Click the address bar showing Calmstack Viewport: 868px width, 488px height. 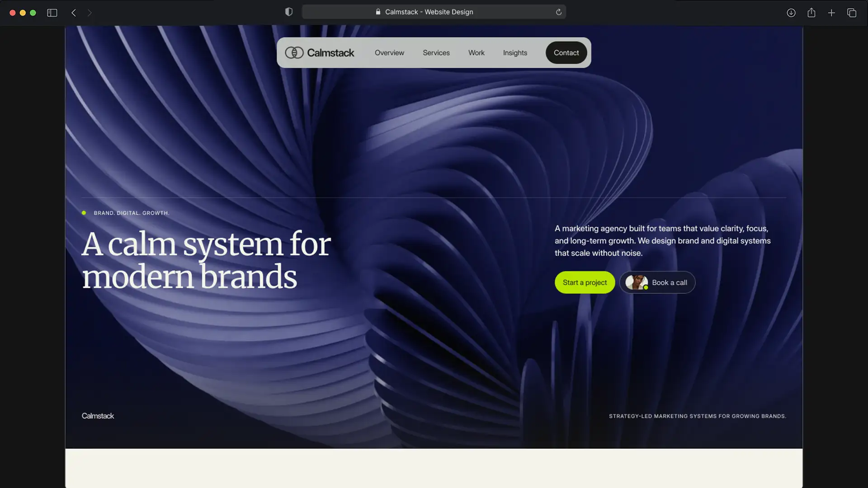point(429,12)
